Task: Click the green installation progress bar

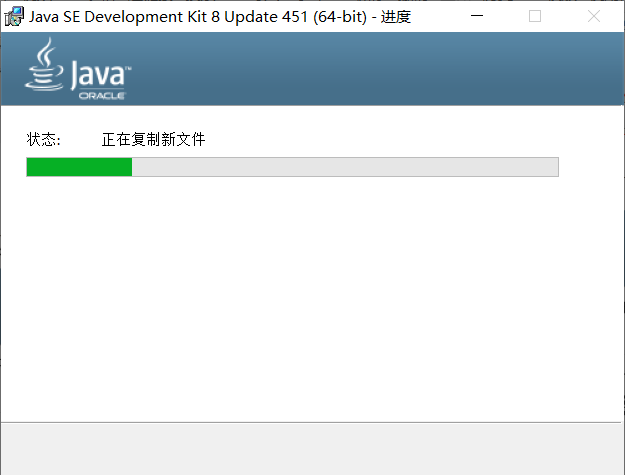Action: [293, 167]
